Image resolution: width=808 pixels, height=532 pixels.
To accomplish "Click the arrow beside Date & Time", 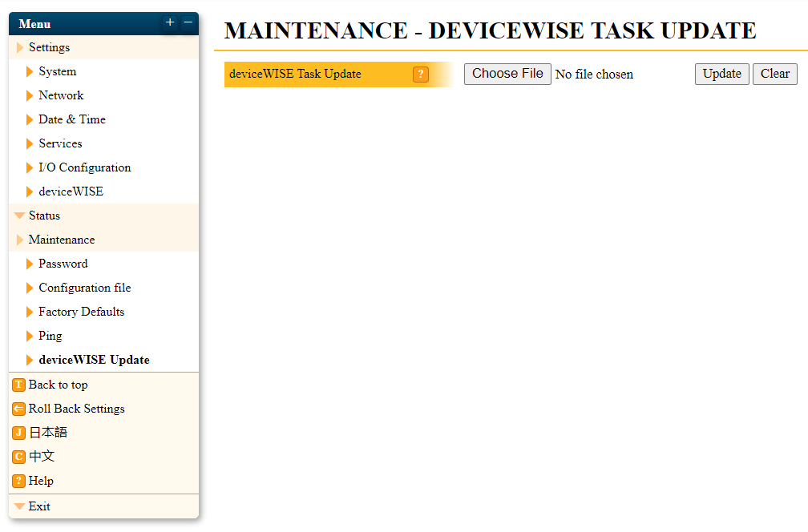I will click(30, 119).
